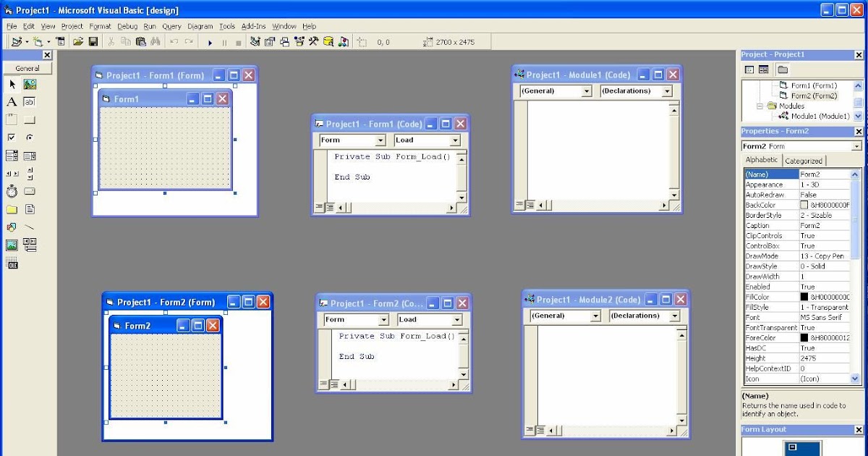Select Form1 (Form1) in project tree
The width and height of the screenshot is (868, 456).
[814, 85]
